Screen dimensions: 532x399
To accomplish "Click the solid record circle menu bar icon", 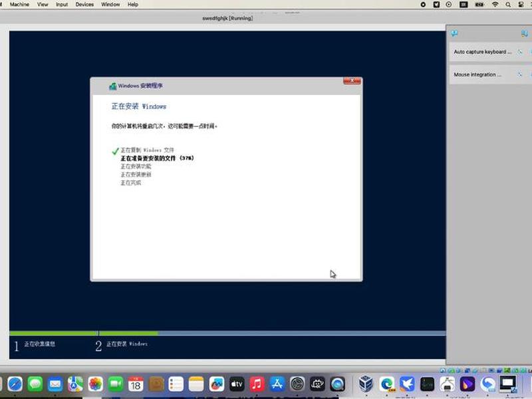I will click(x=423, y=5).
